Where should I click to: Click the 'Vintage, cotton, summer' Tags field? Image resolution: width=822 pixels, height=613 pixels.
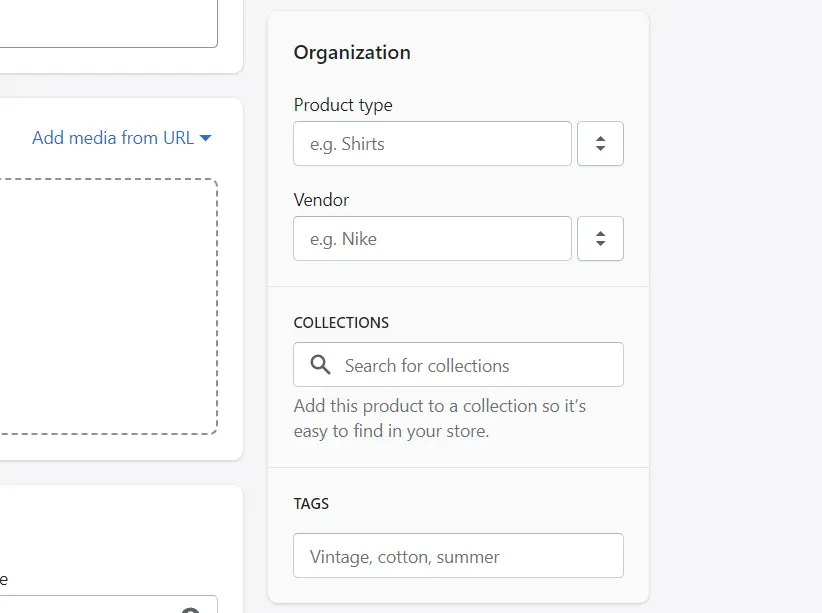457,555
